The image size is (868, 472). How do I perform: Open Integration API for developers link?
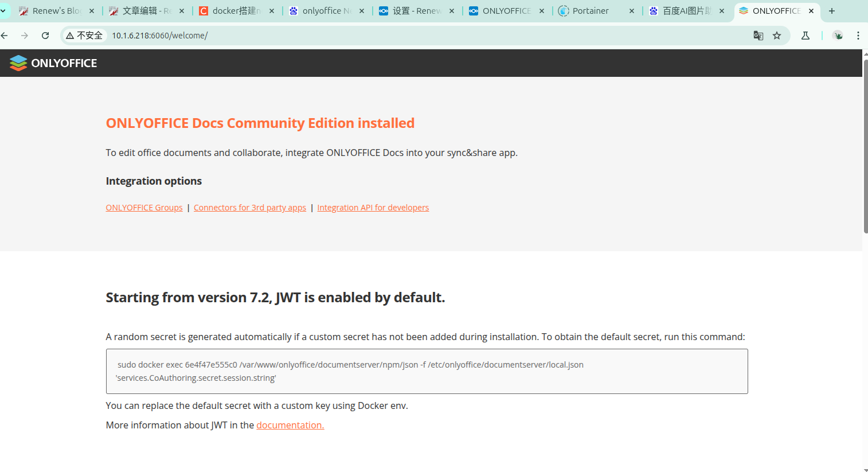pos(373,208)
